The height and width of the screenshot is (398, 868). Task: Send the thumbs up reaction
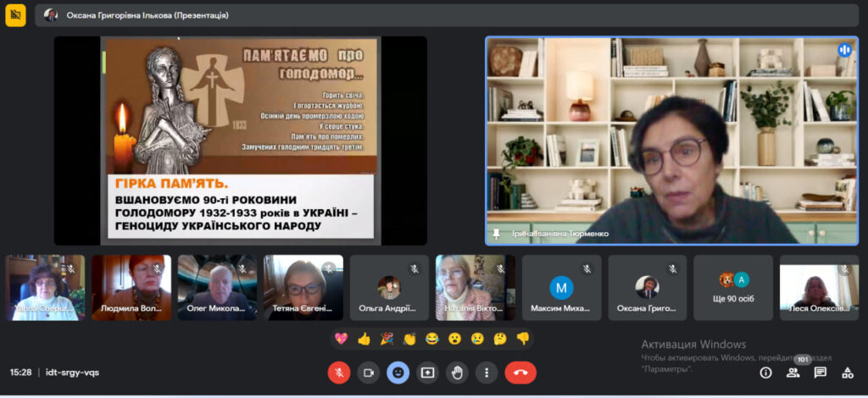click(x=364, y=339)
